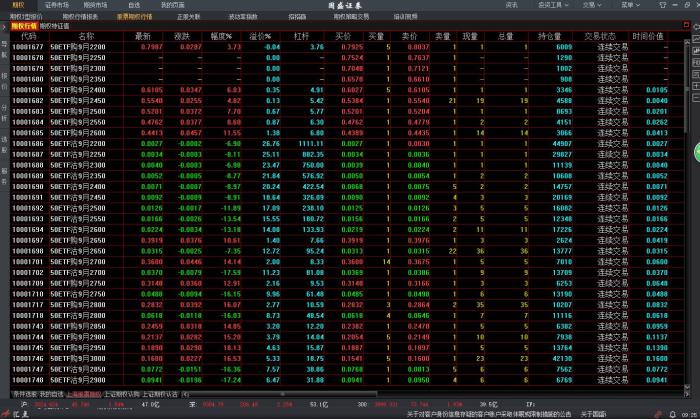Open the customer identity announcement link

click(489, 415)
